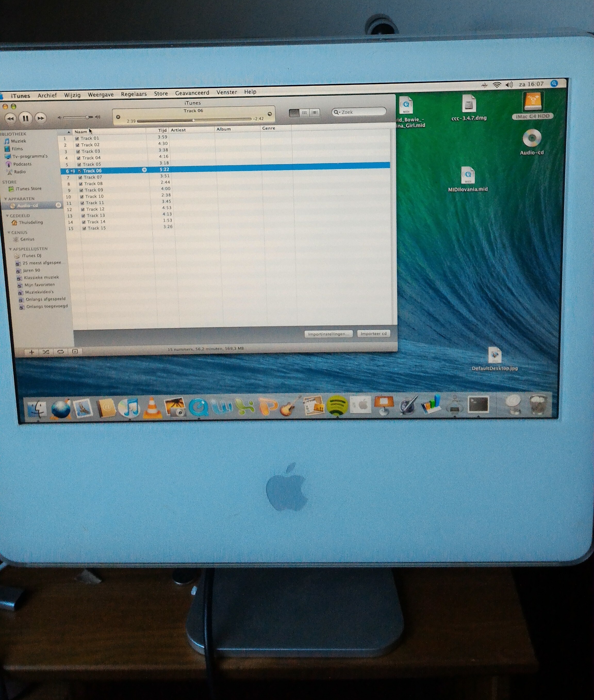This screenshot has height=700, width=594.
Task: Eject the Audio-cd in sidebar
Action: click(58, 205)
